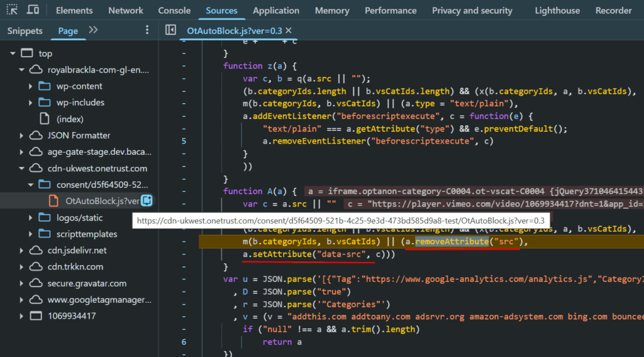This screenshot has height=357, width=644.
Task: Click the inspect element picker icon
Action: [x=12, y=10]
